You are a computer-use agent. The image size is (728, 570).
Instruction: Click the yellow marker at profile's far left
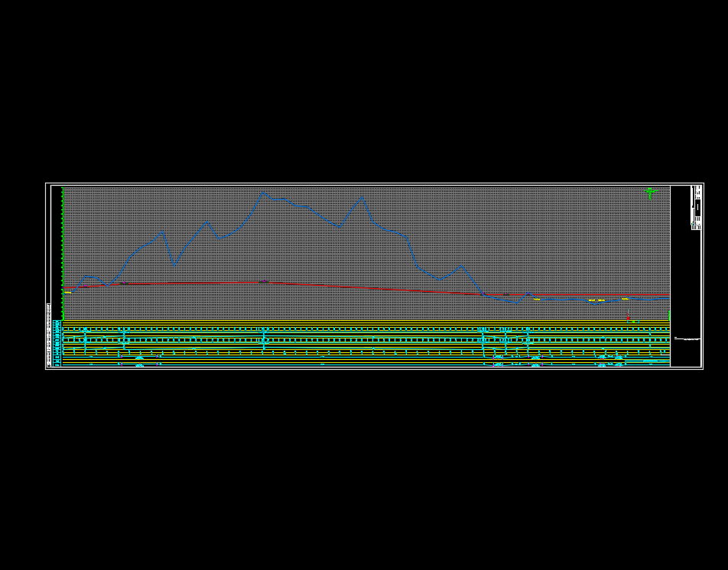pyautogui.click(x=67, y=293)
